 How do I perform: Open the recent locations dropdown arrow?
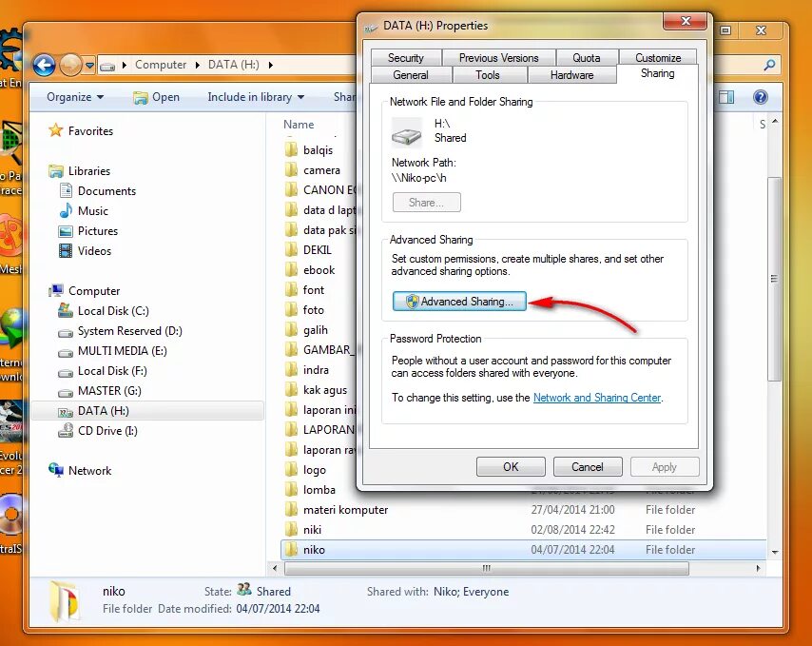89,66
